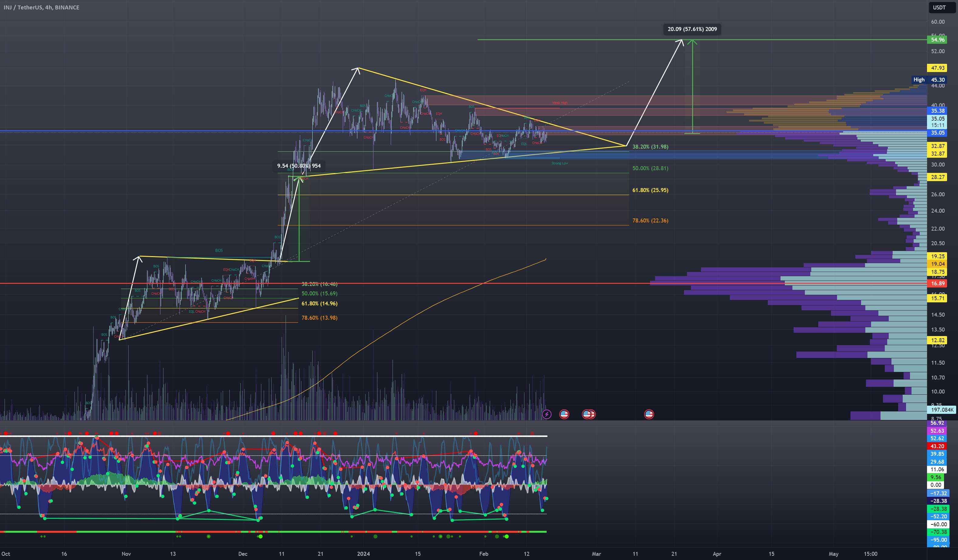Click the green 54.96 target price label
Viewport: 958px width, 560px height.
(938, 40)
